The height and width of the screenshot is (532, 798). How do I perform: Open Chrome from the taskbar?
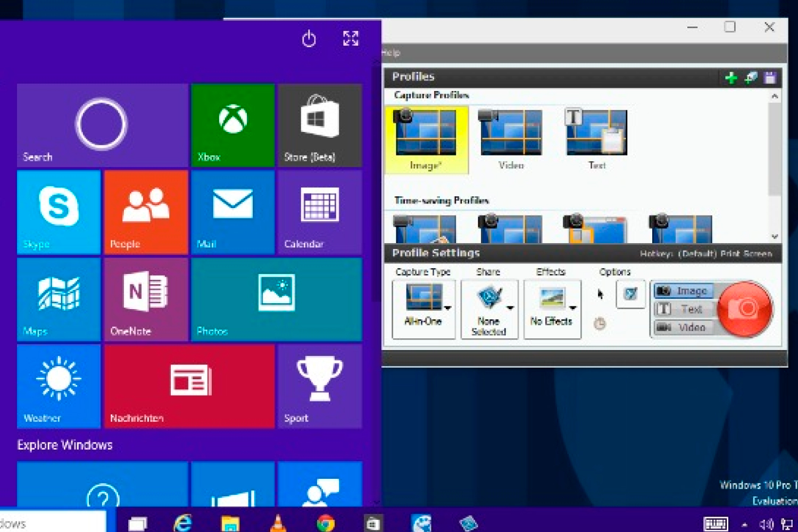click(x=325, y=523)
